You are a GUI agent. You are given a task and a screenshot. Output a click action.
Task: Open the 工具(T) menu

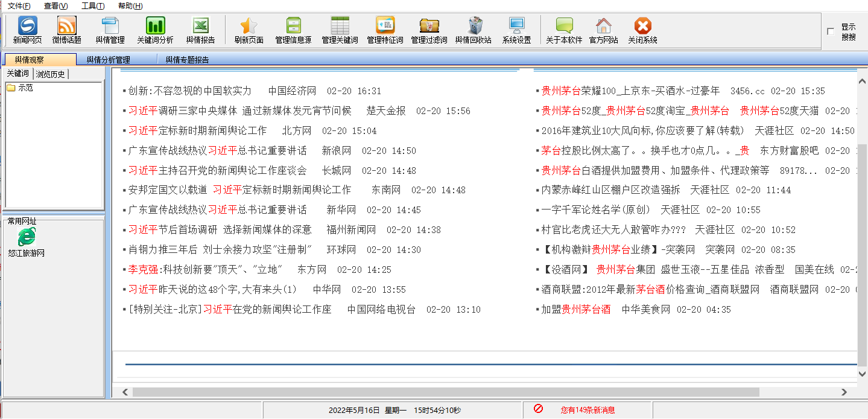click(x=92, y=6)
